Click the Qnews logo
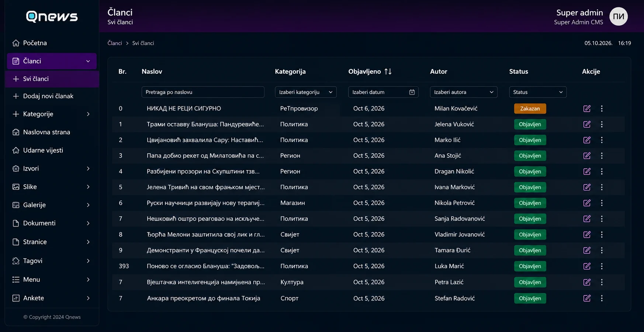The height and width of the screenshot is (332, 644). tap(52, 17)
